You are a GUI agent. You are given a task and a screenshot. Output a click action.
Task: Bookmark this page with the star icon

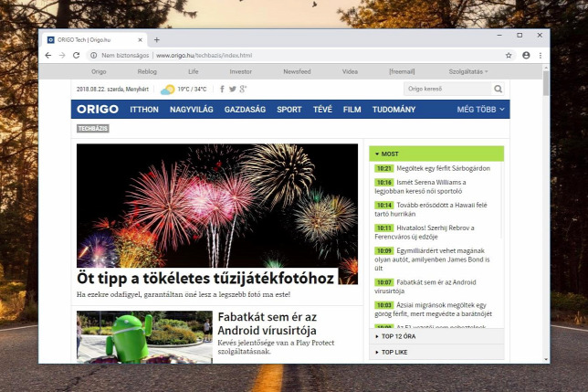point(509,55)
